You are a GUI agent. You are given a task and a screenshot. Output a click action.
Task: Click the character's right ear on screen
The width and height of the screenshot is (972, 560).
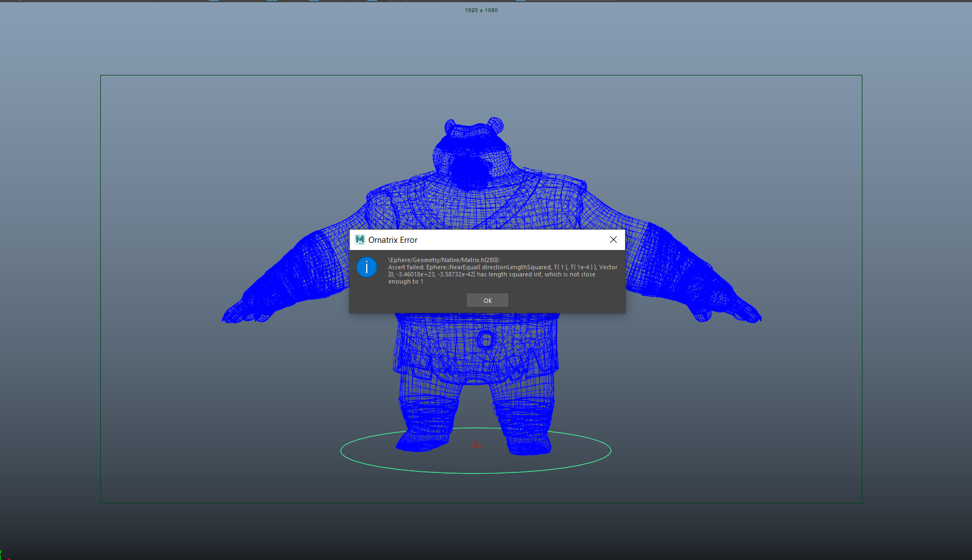[495, 125]
